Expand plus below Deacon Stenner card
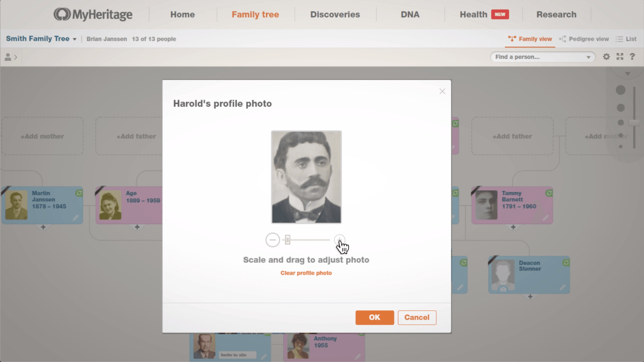Image resolution: width=644 pixels, height=362 pixels. tap(530, 297)
